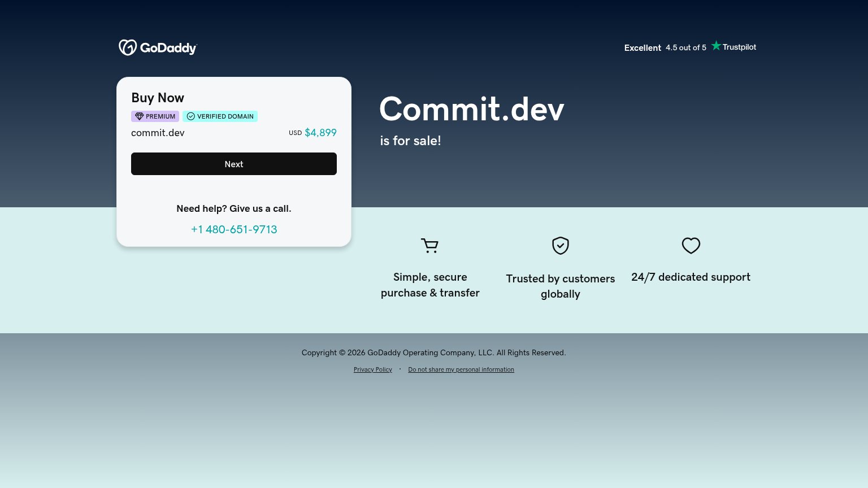Open Do not share my personal information

(461, 369)
